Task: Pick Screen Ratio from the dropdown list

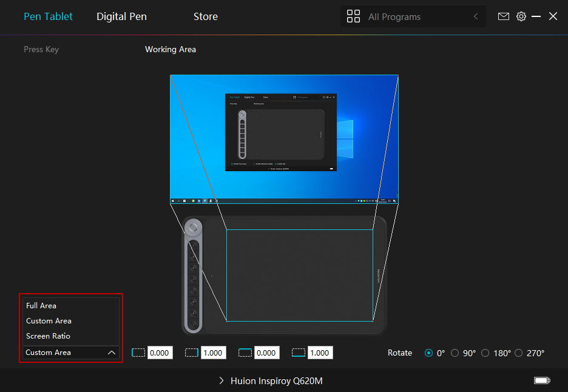Action: tap(48, 336)
